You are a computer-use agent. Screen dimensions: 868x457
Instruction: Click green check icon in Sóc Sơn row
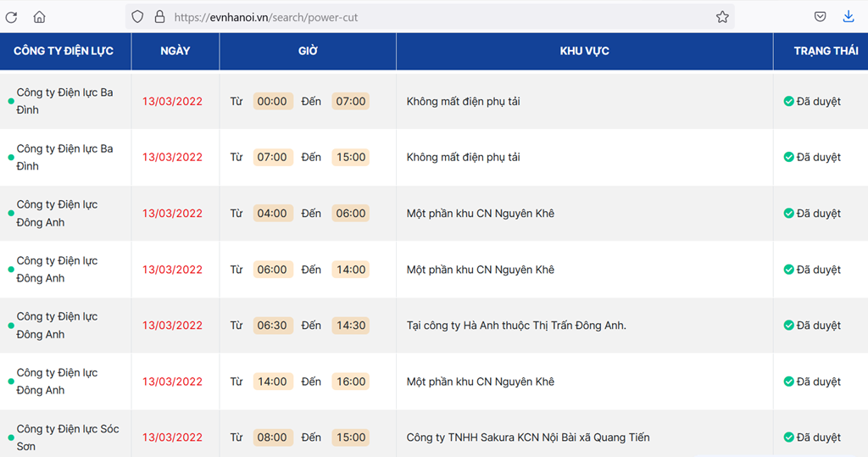pos(789,437)
